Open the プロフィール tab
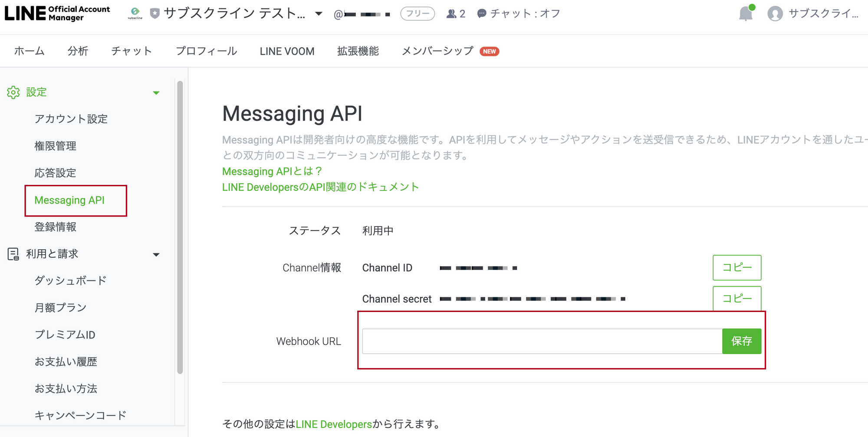868x437 pixels. coord(207,51)
